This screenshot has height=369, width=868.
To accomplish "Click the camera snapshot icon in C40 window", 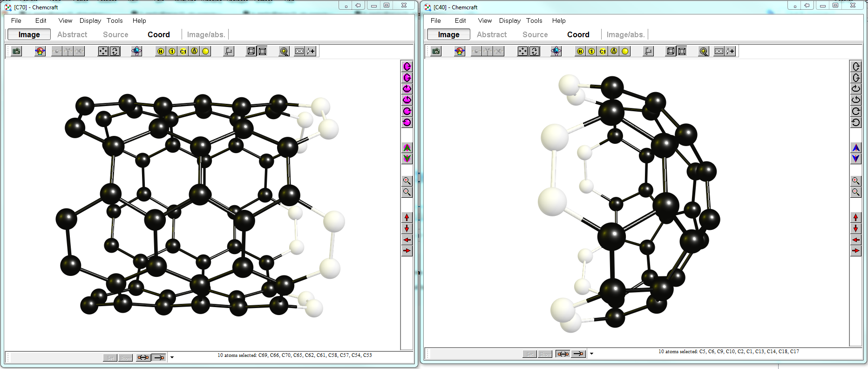I will coord(436,51).
